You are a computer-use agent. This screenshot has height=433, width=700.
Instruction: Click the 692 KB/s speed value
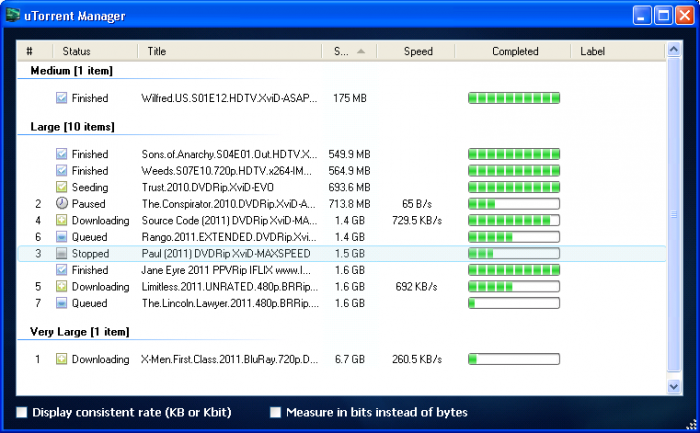pos(416,286)
